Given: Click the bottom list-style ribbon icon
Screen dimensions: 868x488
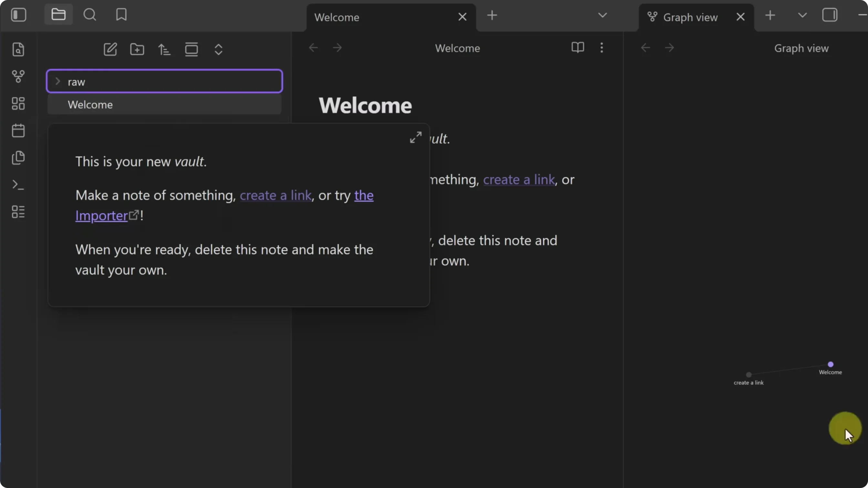Looking at the screenshot, I should point(18,212).
